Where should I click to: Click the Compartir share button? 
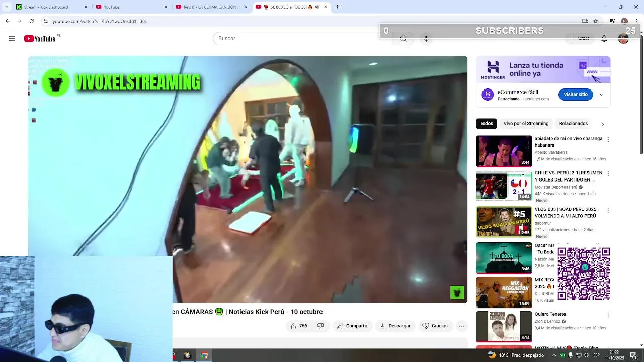(352, 326)
